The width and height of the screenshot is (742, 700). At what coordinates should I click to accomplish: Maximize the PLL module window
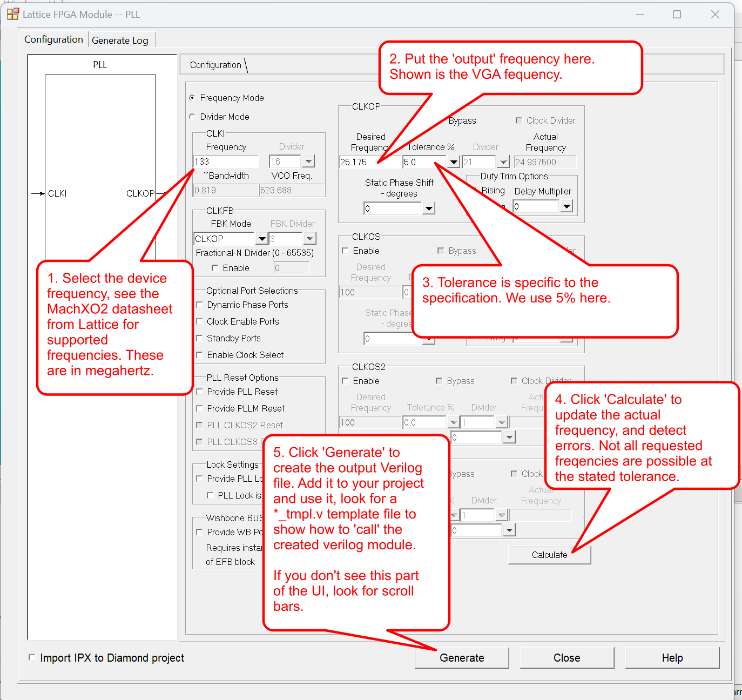point(677,15)
